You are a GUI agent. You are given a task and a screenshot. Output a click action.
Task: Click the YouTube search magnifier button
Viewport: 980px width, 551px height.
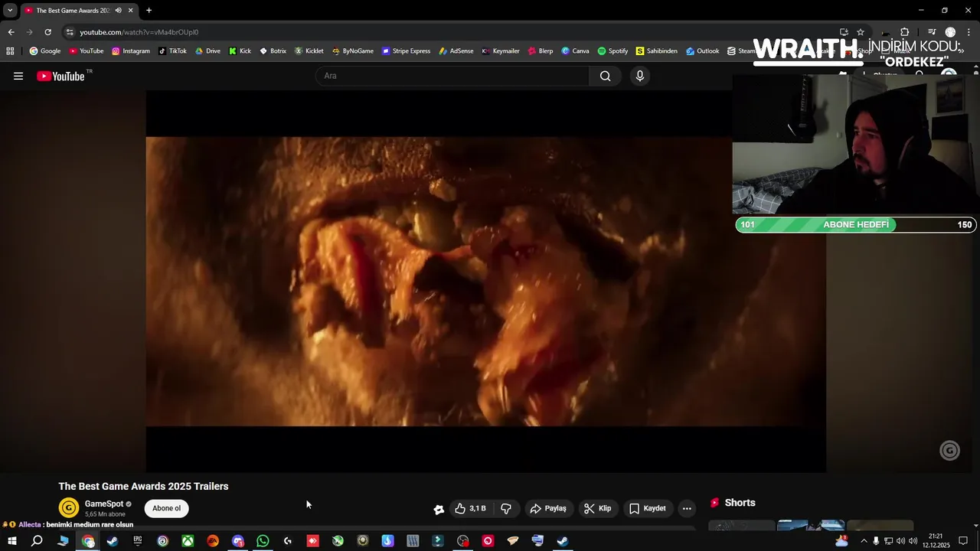click(x=606, y=76)
